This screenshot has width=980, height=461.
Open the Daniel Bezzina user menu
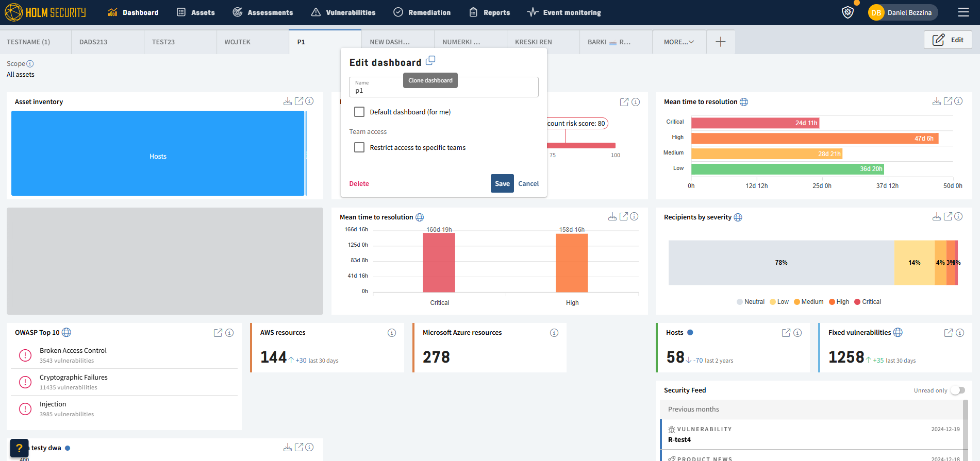click(x=903, y=12)
